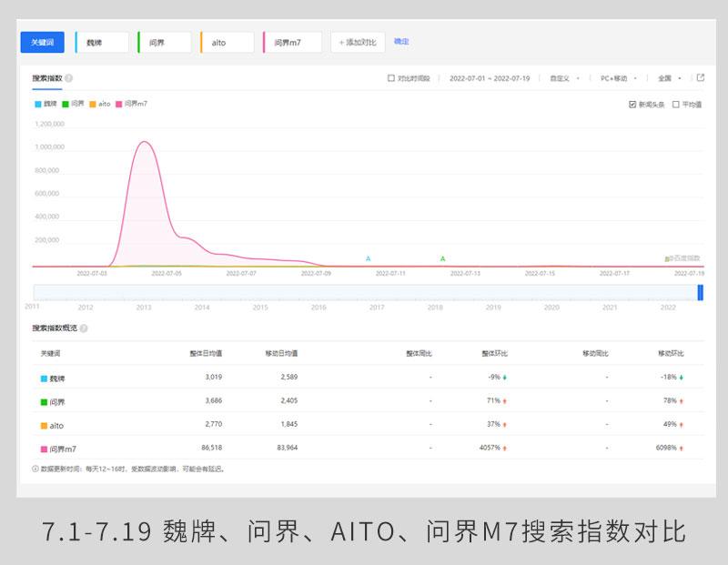Click the export icon beside 全国 dropdown
This screenshot has width=728, height=565.
tap(701, 78)
